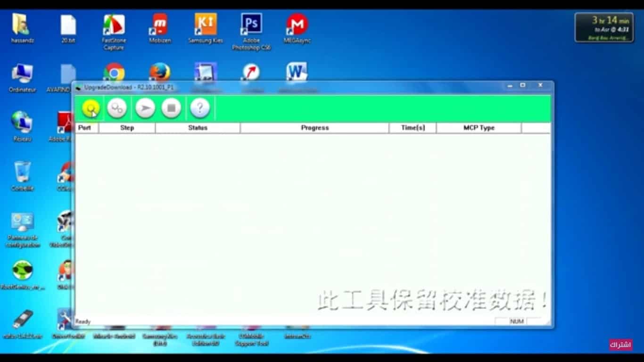Image resolution: width=644 pixels, height=362 pixels.
Task: Start downloading with the arrow button
Action: tap(145, 109)
